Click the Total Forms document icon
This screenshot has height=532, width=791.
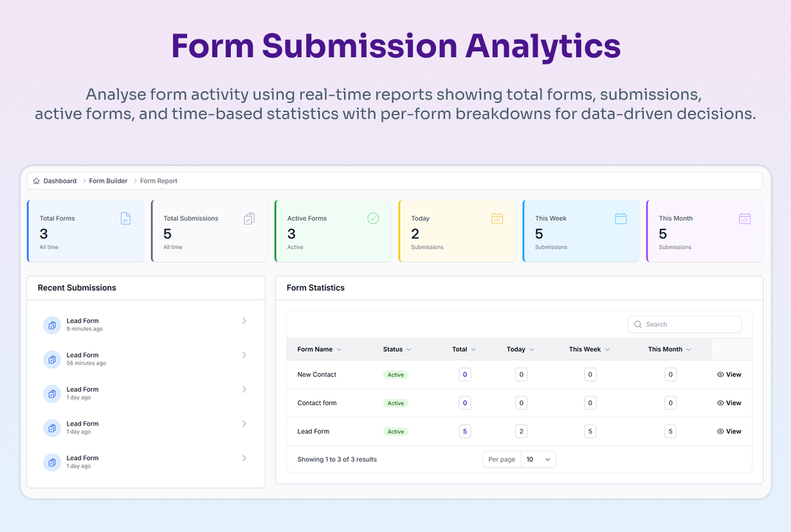tap(125, 218)
